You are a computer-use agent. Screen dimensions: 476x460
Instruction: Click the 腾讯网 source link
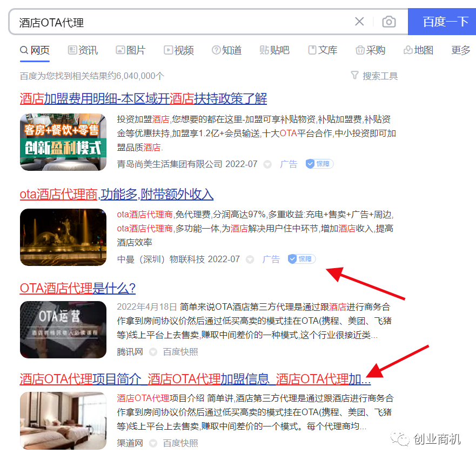[130, 352]
